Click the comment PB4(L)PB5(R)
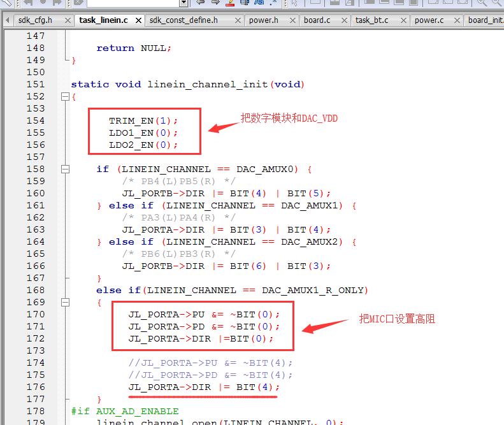The image size is (504, 425). [x=178, y=182]
